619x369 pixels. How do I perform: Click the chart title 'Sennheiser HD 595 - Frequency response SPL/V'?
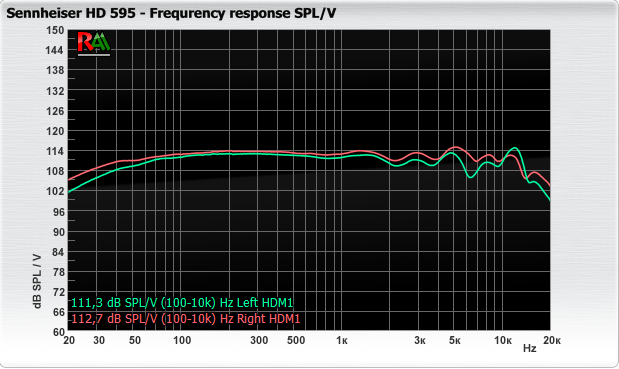[x=171, y=13]
